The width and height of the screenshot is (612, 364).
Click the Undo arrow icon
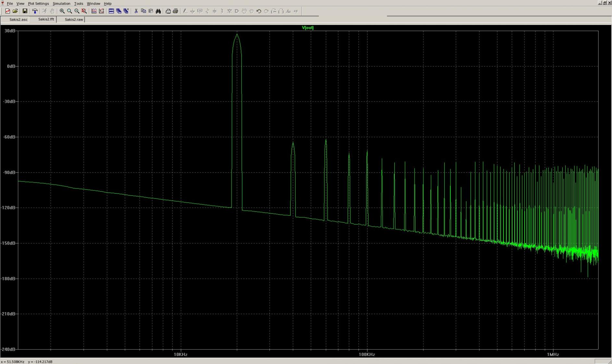(x=259, y=11)
